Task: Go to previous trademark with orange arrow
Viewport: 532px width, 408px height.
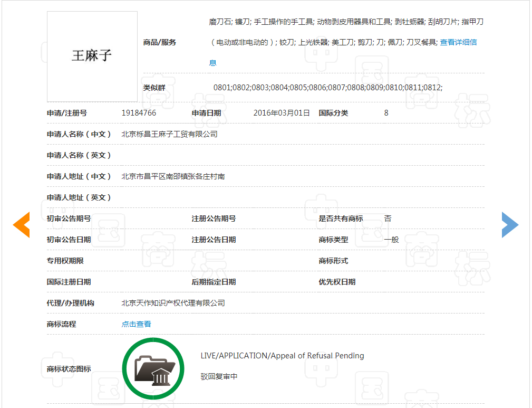Action: (22, 224)
